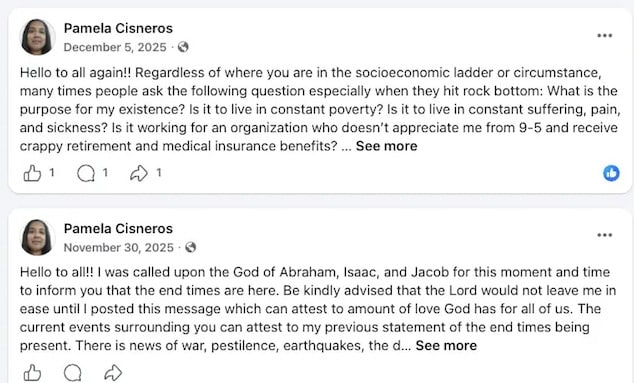Like the December 5 post
The height and width of the screenshot is (383, 634).
coord(32,174)
